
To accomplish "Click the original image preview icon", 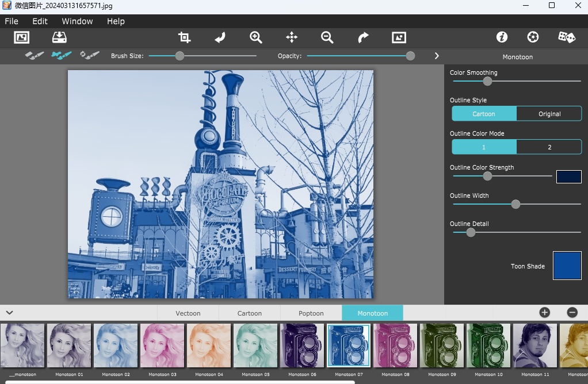I will 399,37.
